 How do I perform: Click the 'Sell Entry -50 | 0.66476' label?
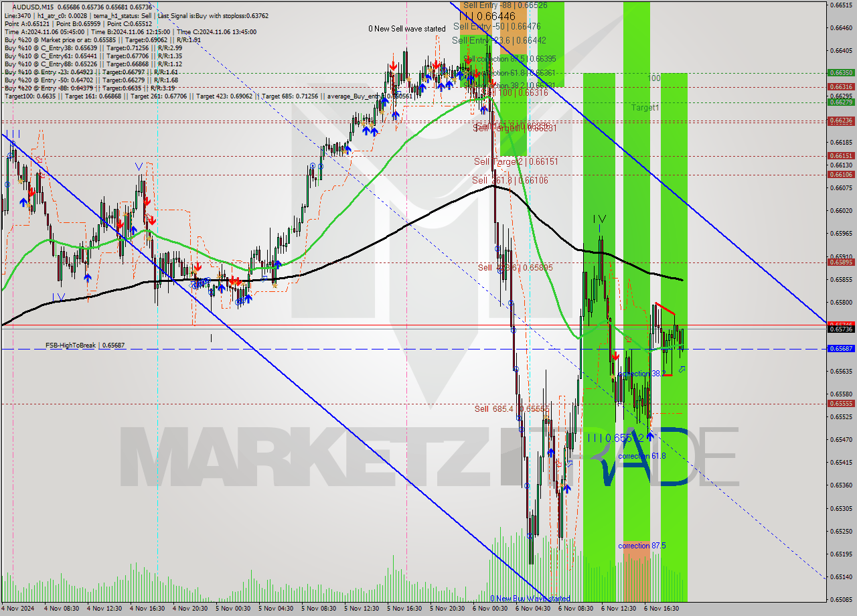[497, 26]
